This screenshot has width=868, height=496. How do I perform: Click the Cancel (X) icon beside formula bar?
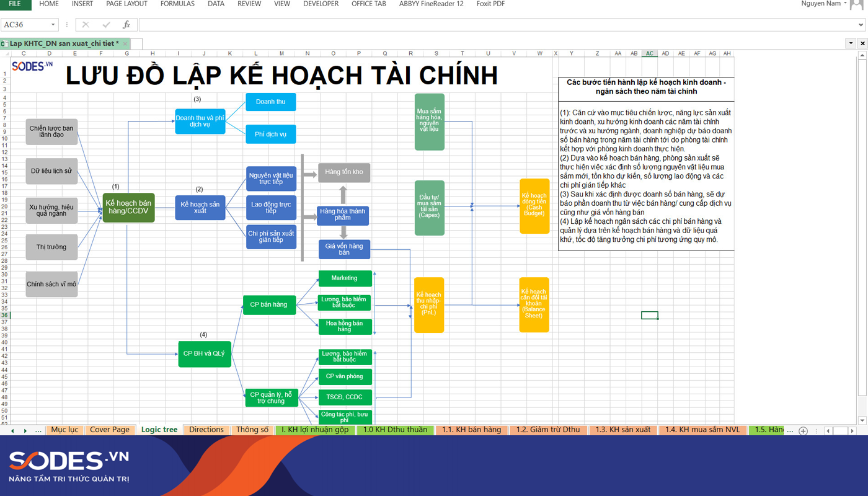point(84,25)
